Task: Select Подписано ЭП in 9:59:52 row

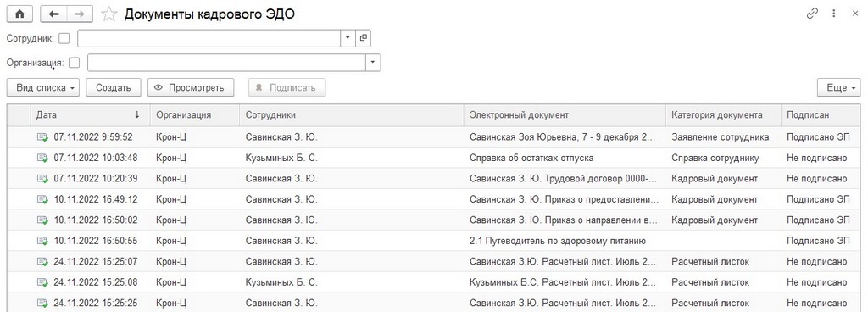Action: (818, 137)
